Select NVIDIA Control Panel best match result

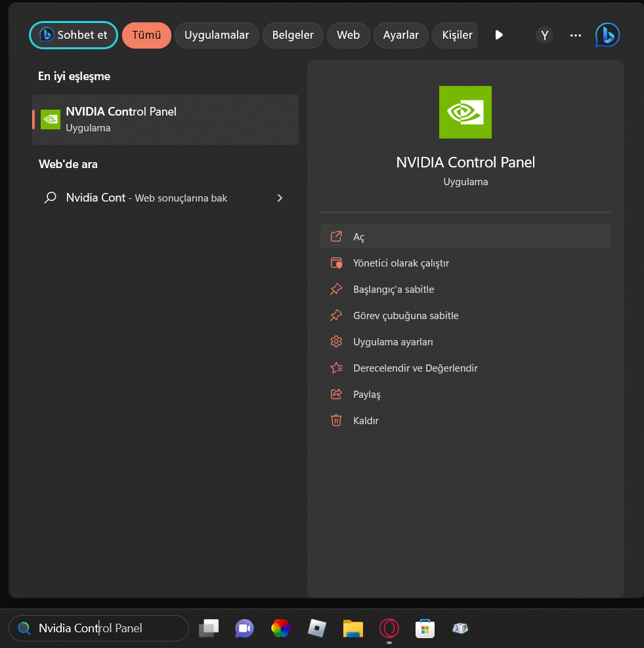(x=165, y=119)
